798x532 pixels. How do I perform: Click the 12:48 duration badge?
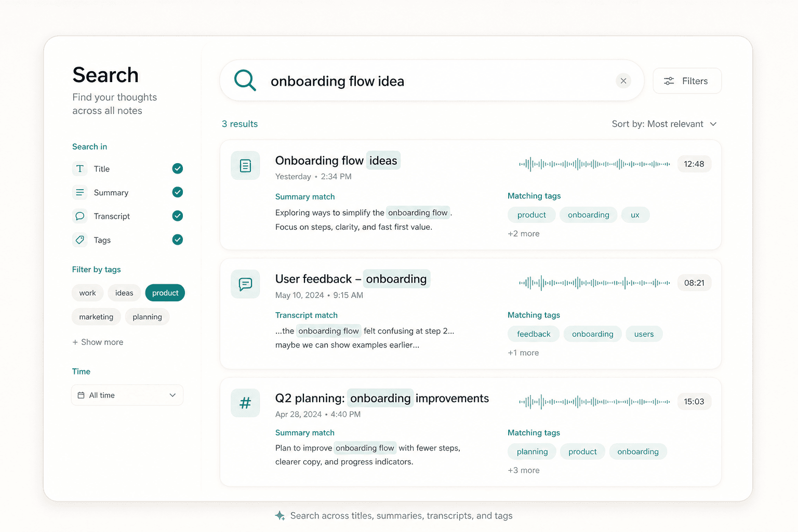click(x=694, y=164)
